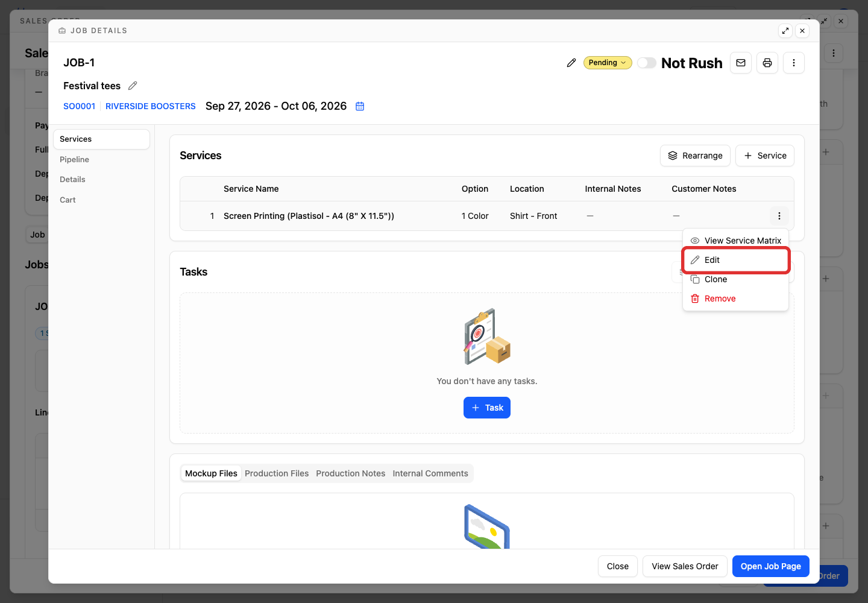The image size is (868, 603).
Task: Click the Rearrange services button
Action: pos(695,156)
